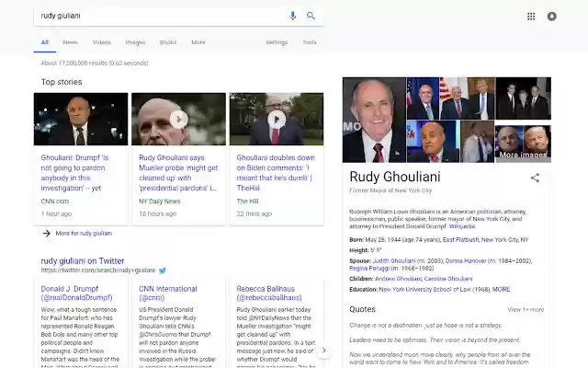Click the 'About 17,200,000 results' text
588x368 pixels.
[x=95, y=63]
